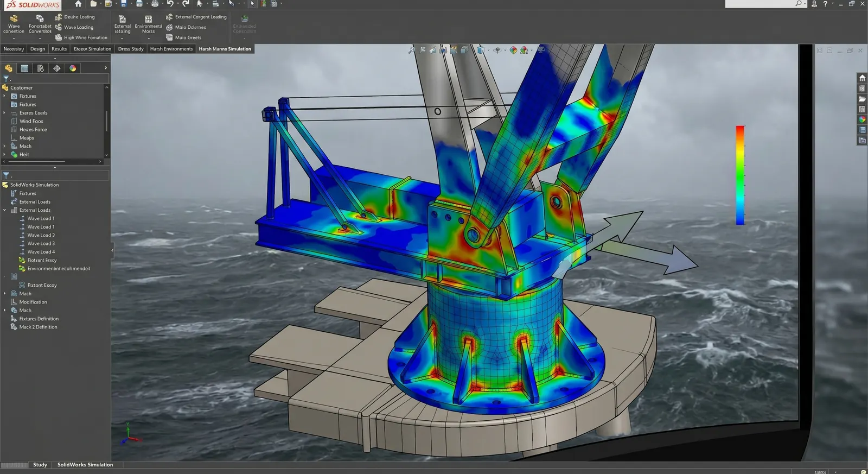Click the zoom-to-area icon in the viewport toolbar
Image resolution: width=868 pixels, height=474 pixels.
tap(423, 50)
